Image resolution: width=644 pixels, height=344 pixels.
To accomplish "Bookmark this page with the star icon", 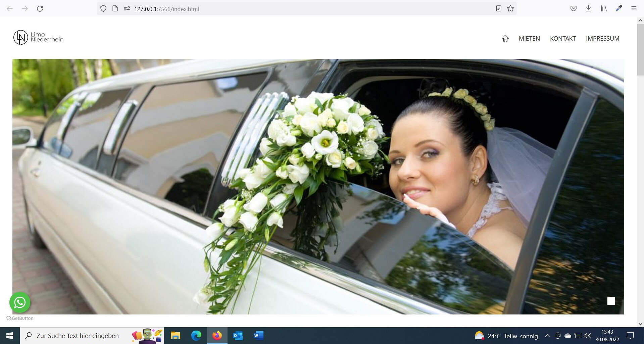I will point(510,9).
